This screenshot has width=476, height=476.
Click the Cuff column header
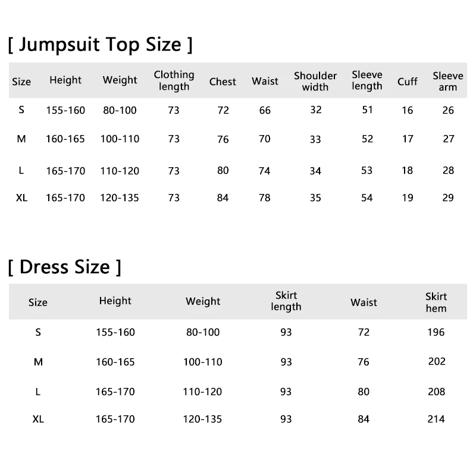click(408, 82)
